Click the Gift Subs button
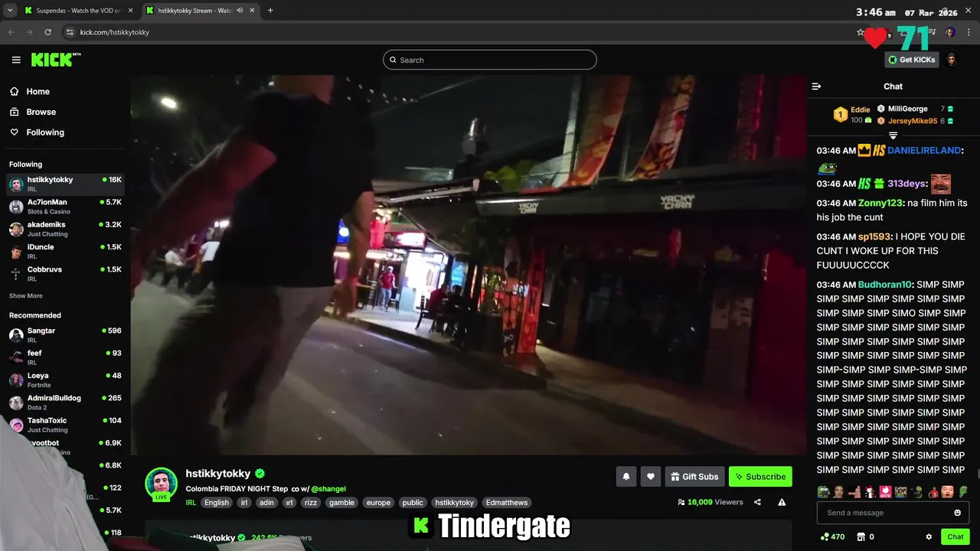The image size is (980, 551). click(694, 477)
